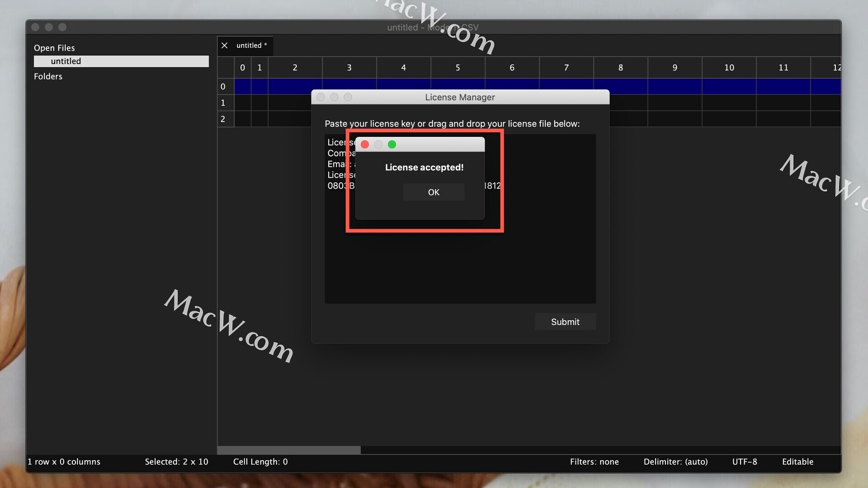
Task: Select column header 0
Action: [242, 67]
